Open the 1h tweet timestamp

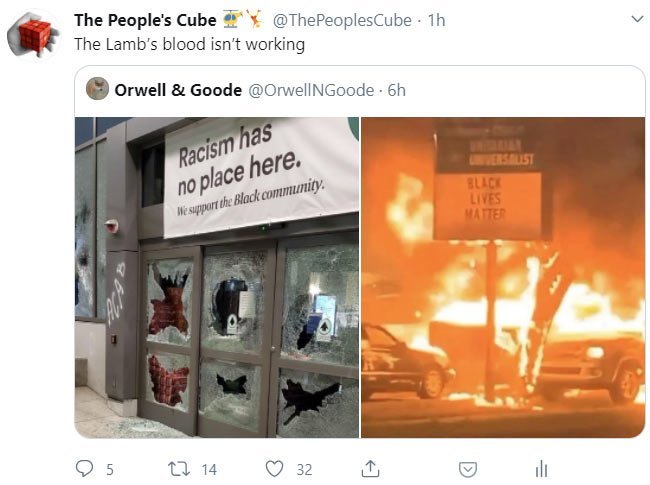pyautogui.click(x=437, y=20)
